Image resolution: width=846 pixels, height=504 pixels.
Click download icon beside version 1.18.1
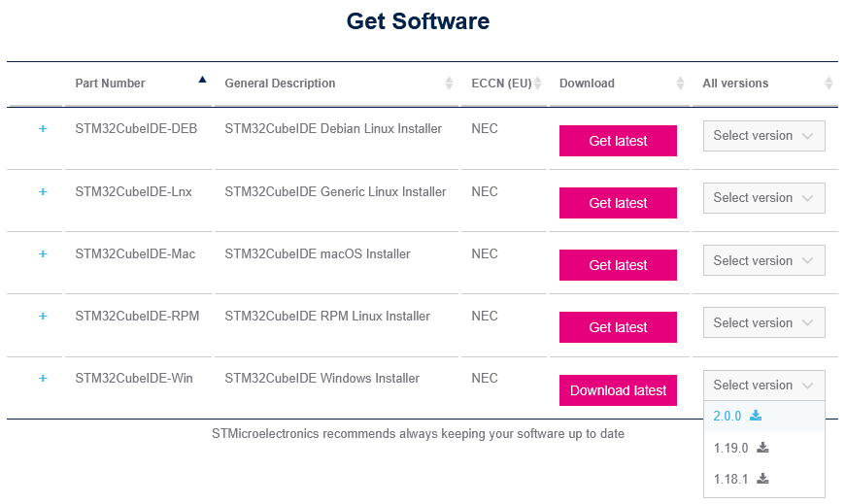point(763,479)
